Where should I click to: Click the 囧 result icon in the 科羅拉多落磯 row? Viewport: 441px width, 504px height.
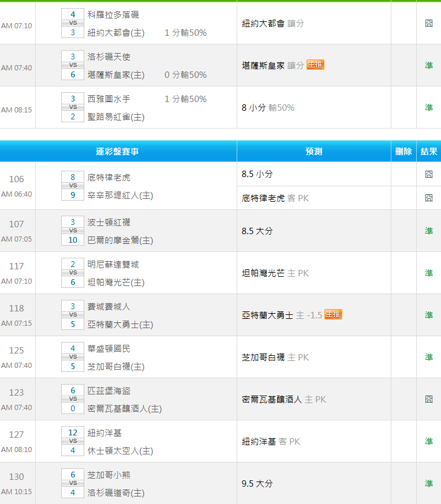[429, 24]
